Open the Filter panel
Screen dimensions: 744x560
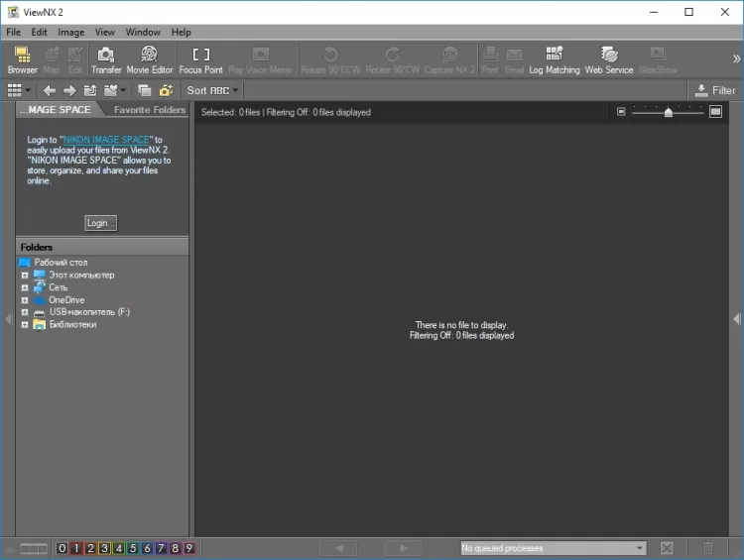714,90
